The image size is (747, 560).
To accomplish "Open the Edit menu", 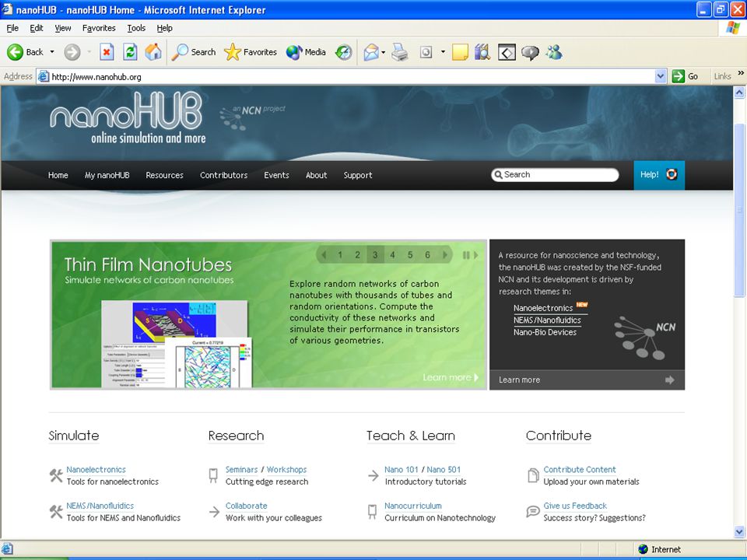I will [x=37, y=28].
